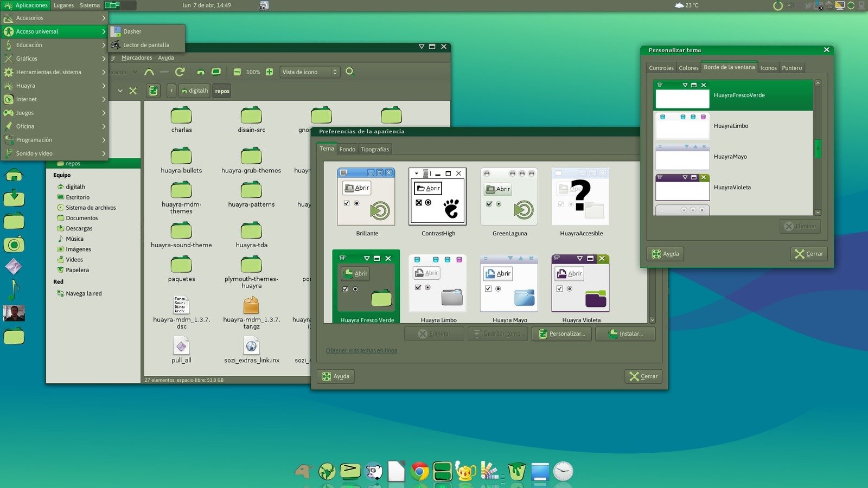This screenshot has height=488, width=868.
Task: Click the digitalh path bar button
Action: point(194,91)
